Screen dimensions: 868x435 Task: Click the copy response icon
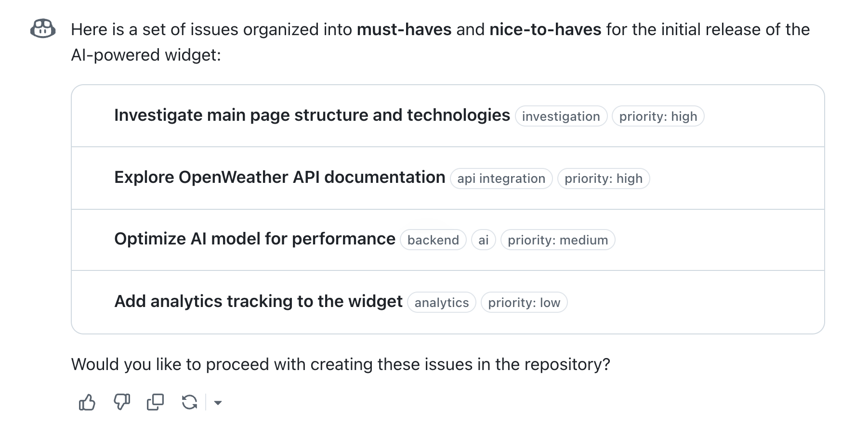point(155,402)
